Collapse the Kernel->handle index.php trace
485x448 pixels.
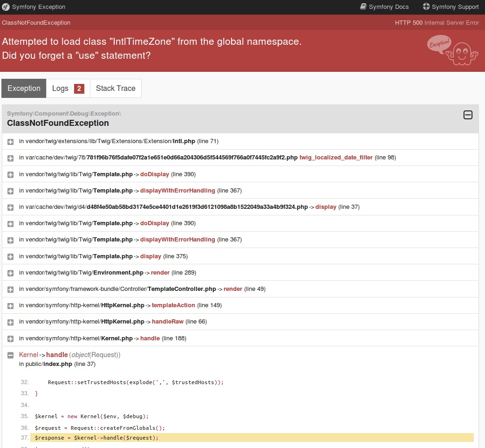(x=11, y=355)
